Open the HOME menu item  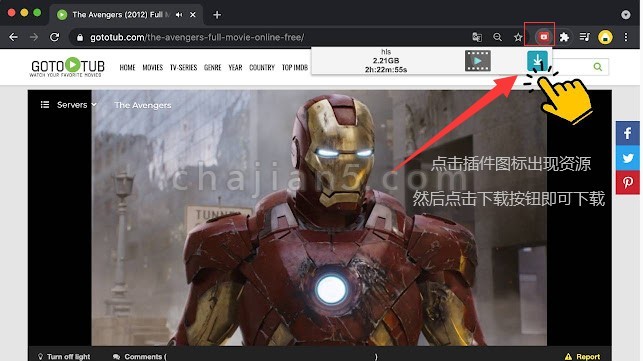point(127,67)
